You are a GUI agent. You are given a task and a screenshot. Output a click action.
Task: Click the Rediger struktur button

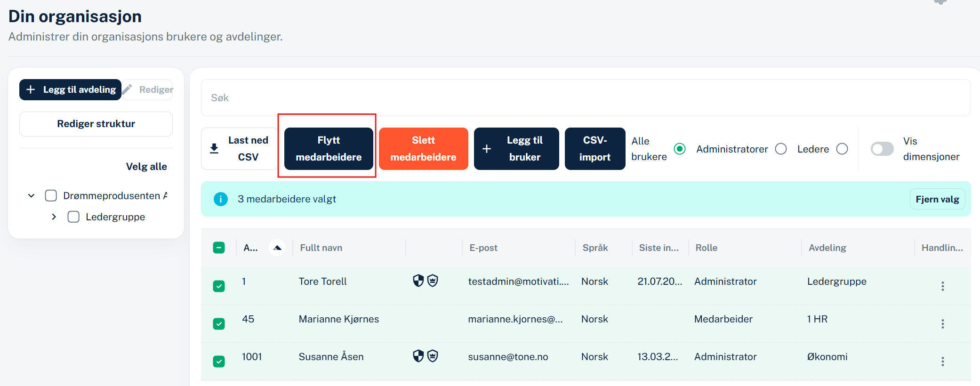tap(96, 124)
